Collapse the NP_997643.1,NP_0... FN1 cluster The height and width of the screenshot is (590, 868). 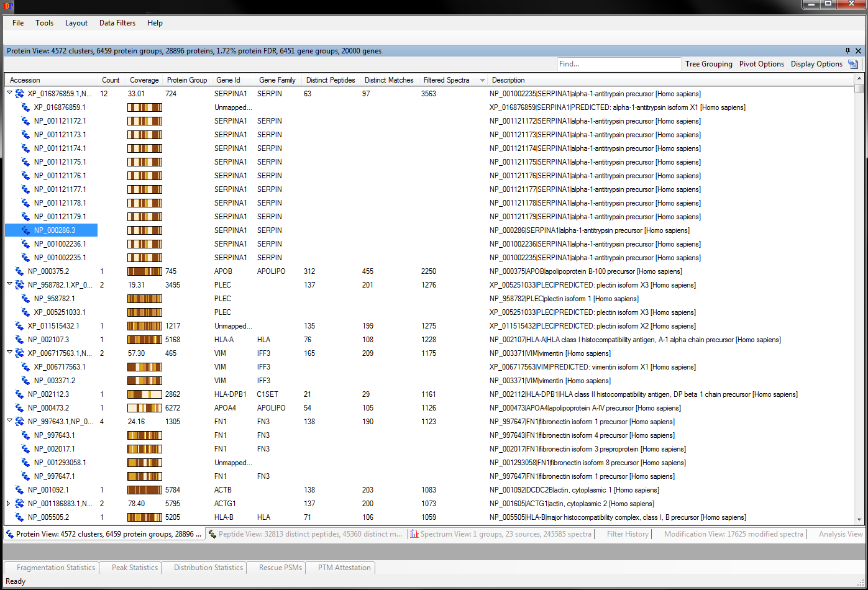coord(9,422)
